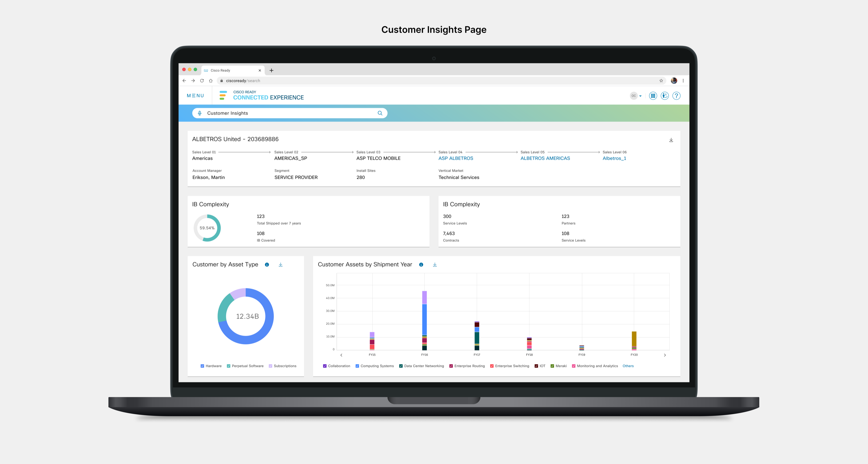This screenshot has height=464, width=868.
Task: Click the 12.34B asset donut chart
Action: point(246,316)
